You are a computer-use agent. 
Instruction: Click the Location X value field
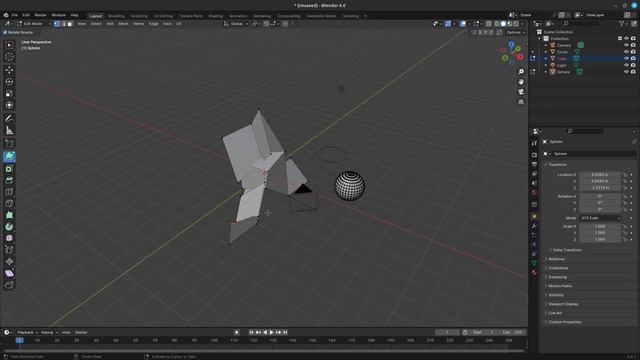click(x=600, y=175)
